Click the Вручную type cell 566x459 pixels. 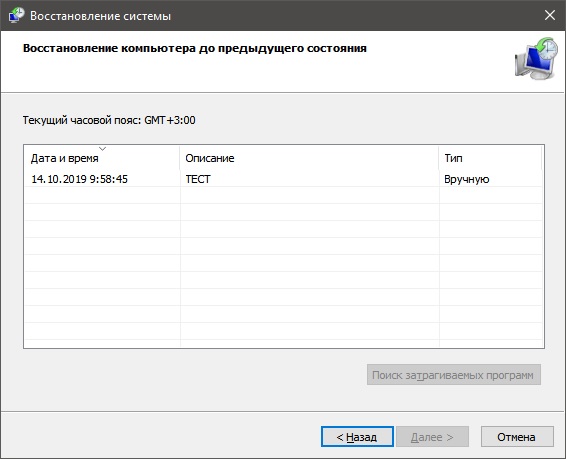click(466, 179)
